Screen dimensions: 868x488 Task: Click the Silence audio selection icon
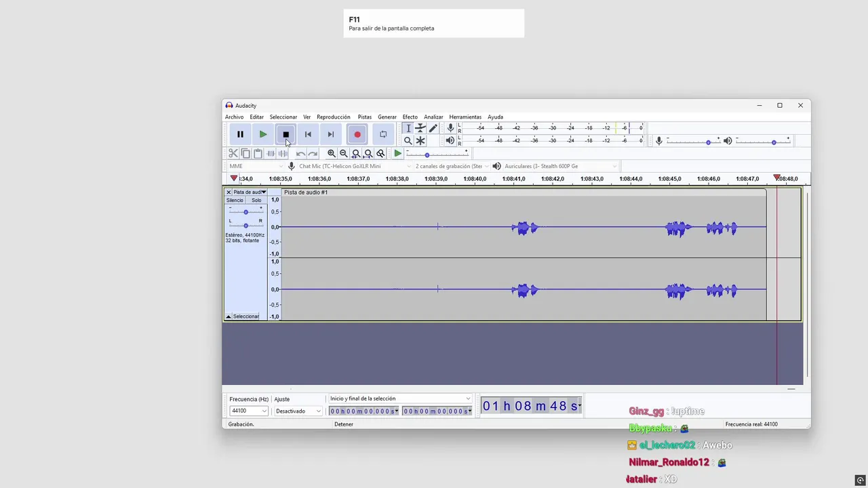[x=282, y=153]
